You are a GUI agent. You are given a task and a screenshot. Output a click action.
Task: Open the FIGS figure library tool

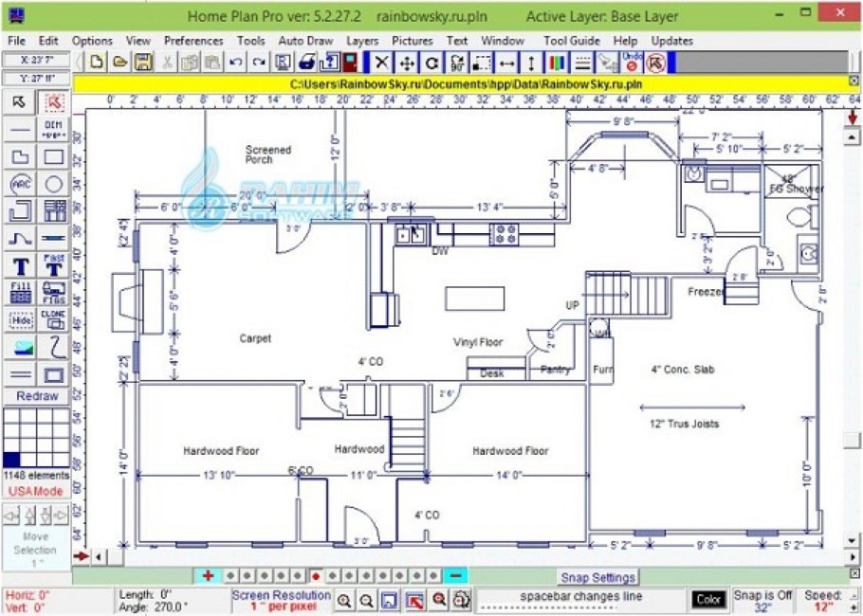pyautogui.click(x=54, y=291)
